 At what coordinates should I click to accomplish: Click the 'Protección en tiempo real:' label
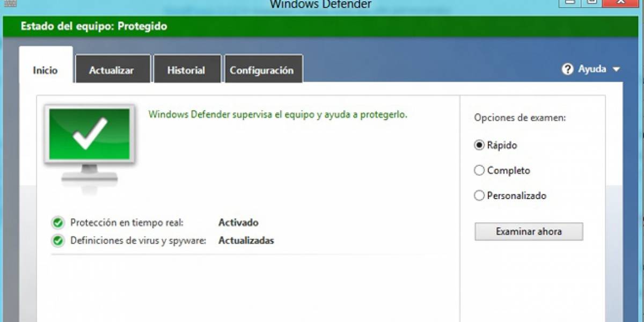click(x=127, y=222)
